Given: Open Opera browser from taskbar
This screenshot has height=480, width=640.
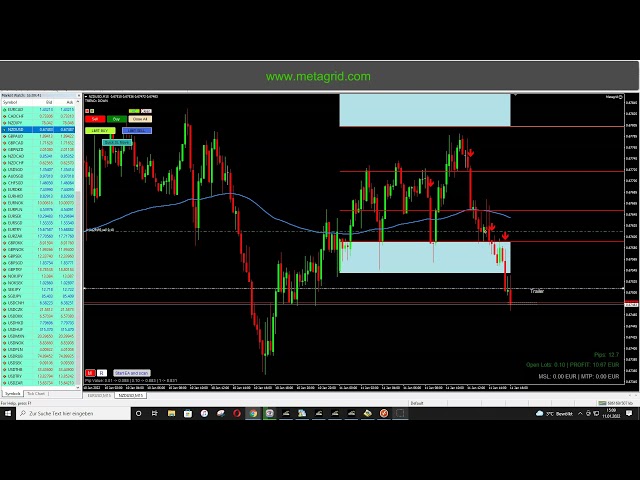Looking at the screenshot, I should 236,413.
